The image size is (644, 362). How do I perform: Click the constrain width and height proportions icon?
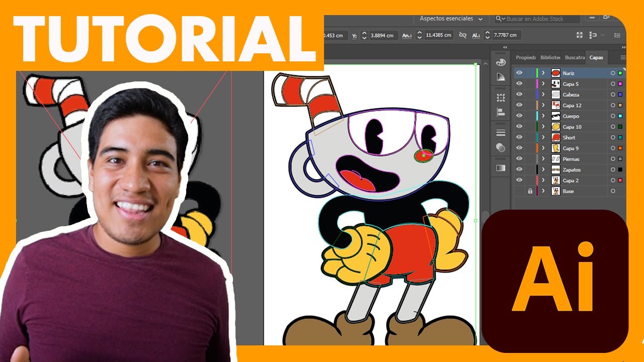(x=462, y=35)
